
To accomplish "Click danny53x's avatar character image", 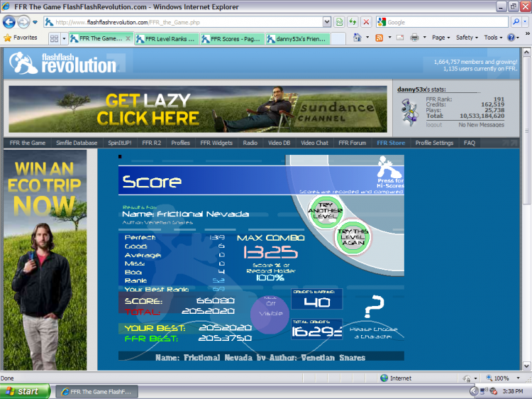I will coord(410,112).
